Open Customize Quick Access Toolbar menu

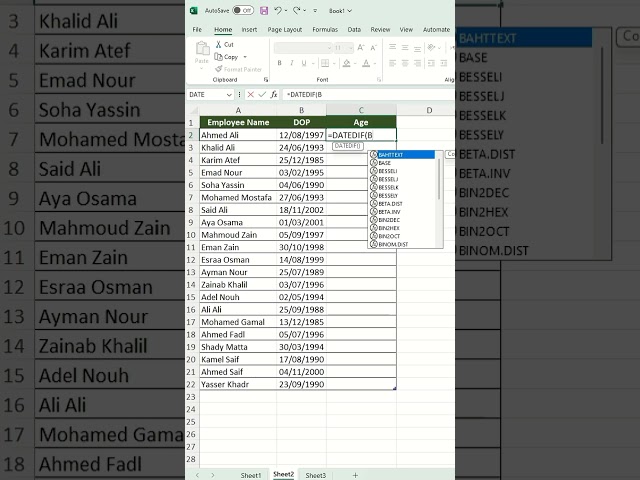(x=315, y=11)
